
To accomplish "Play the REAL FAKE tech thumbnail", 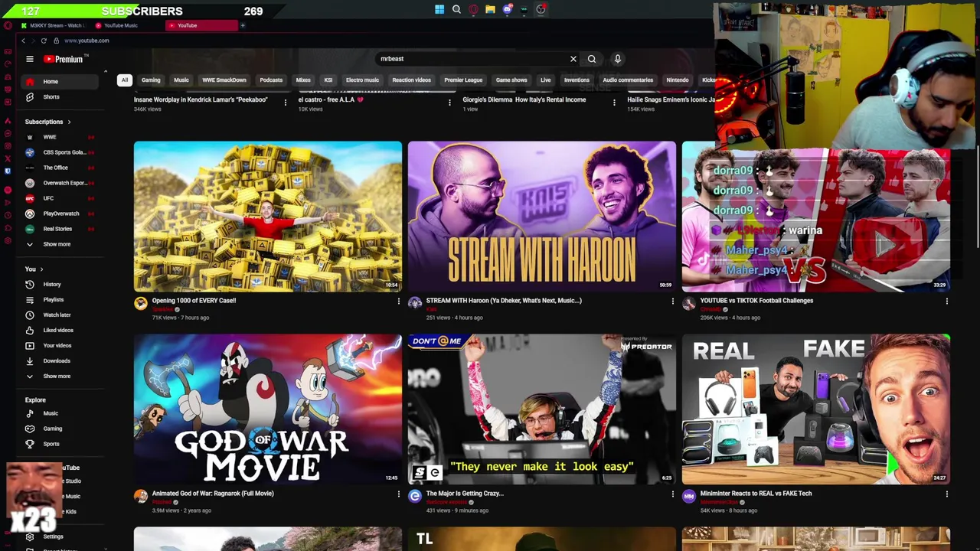I will point(816,409).
